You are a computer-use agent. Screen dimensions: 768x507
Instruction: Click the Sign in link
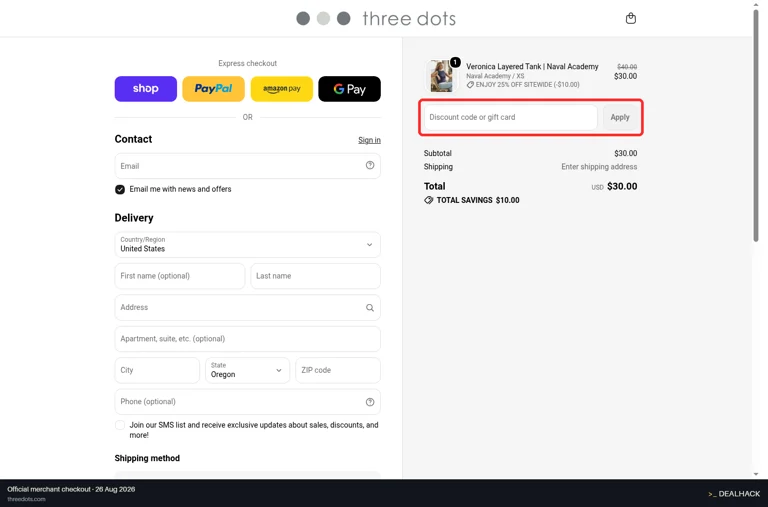point(369,140)
